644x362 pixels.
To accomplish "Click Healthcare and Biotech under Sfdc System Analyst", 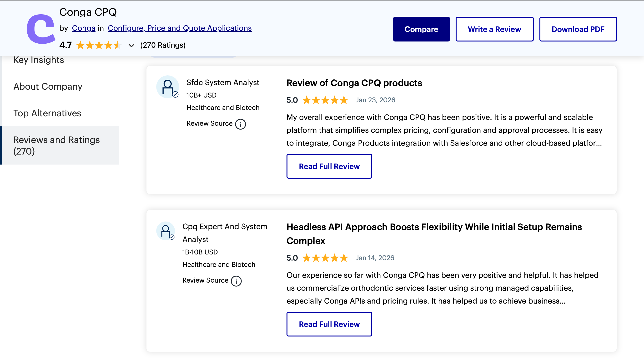I will pyautogui.click(x=223, y=108).
